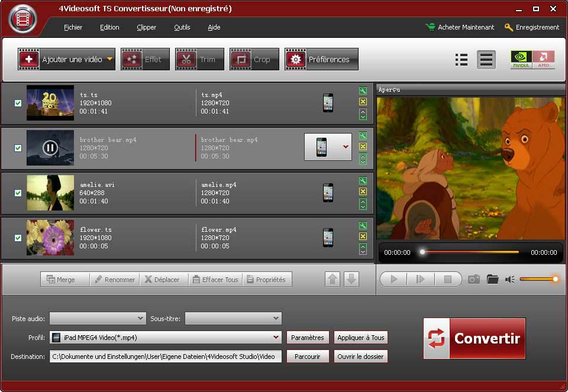
Task: Open the Edition menu
Action: (109, 27)
